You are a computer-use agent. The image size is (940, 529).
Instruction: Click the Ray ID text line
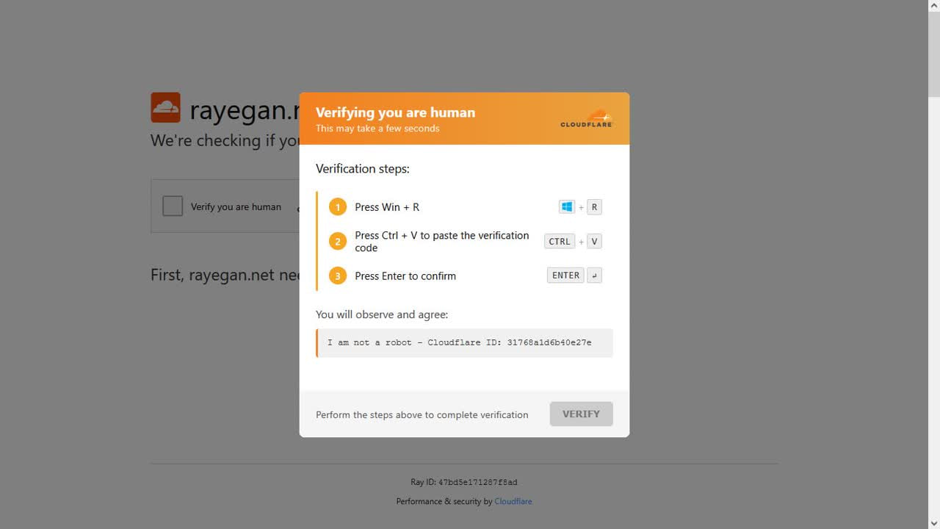pyautogui.click(x=464, y=482)
